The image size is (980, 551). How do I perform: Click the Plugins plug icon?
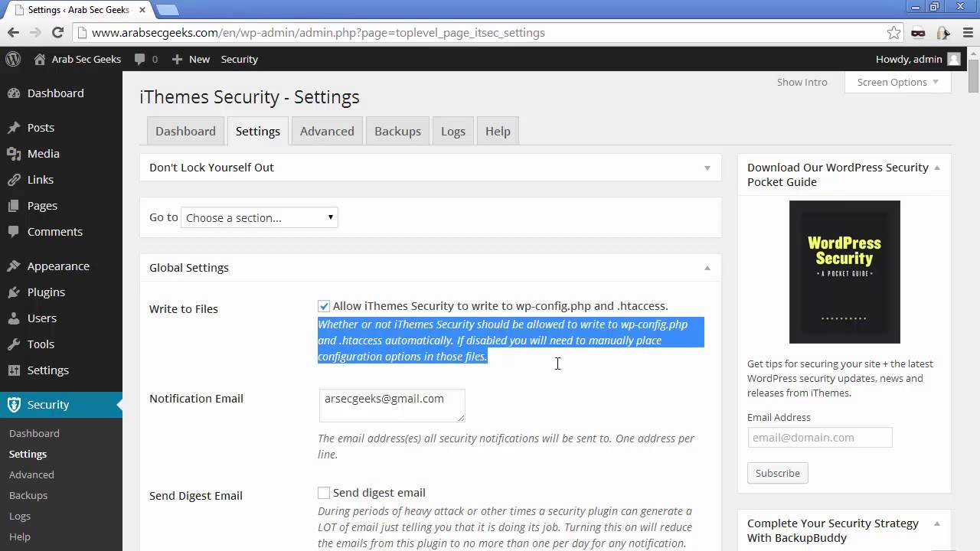(14, 292)
